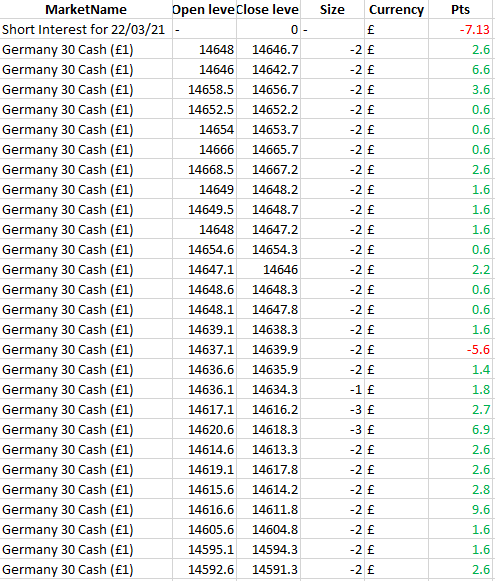The height and width of the screenshot is (581, 495).
Task: Select the Close level cell 14613.3
Action: [x=268, y=449]
